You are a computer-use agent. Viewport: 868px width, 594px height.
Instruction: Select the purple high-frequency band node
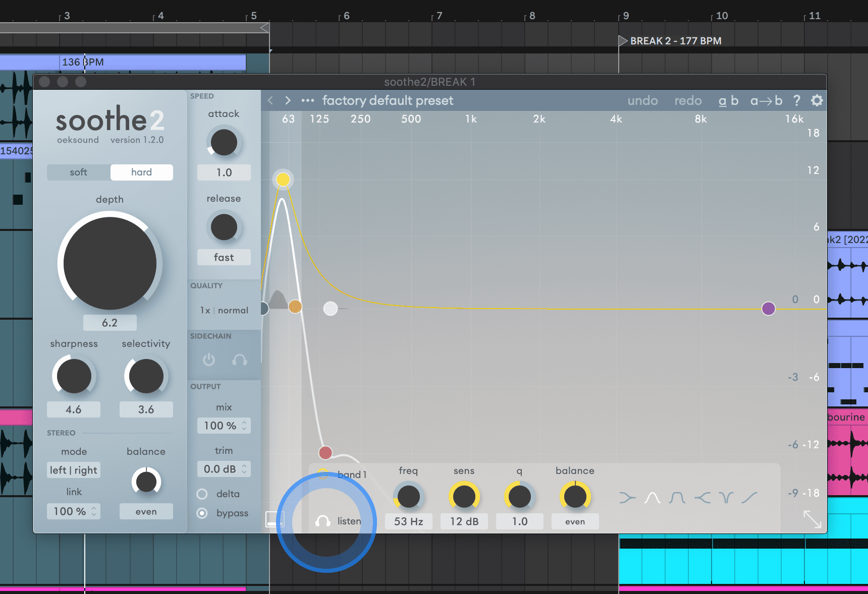pyautogui.click(x=768, y=309)
